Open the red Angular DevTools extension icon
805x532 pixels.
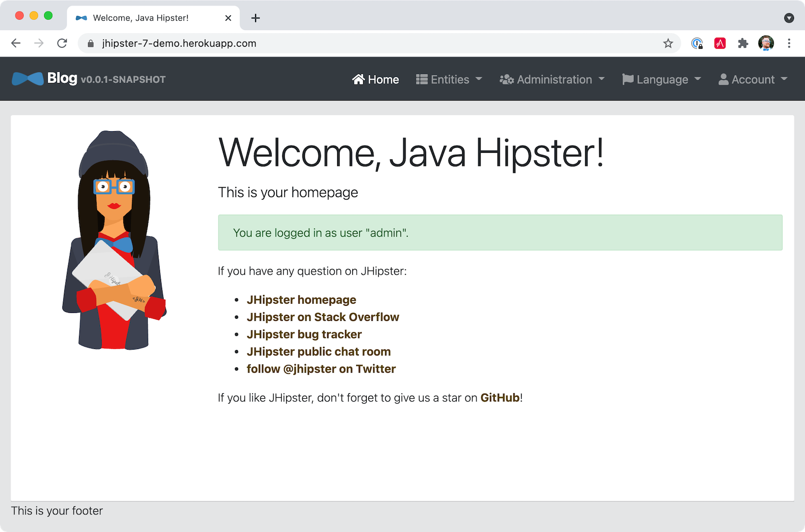click(720, 43)
